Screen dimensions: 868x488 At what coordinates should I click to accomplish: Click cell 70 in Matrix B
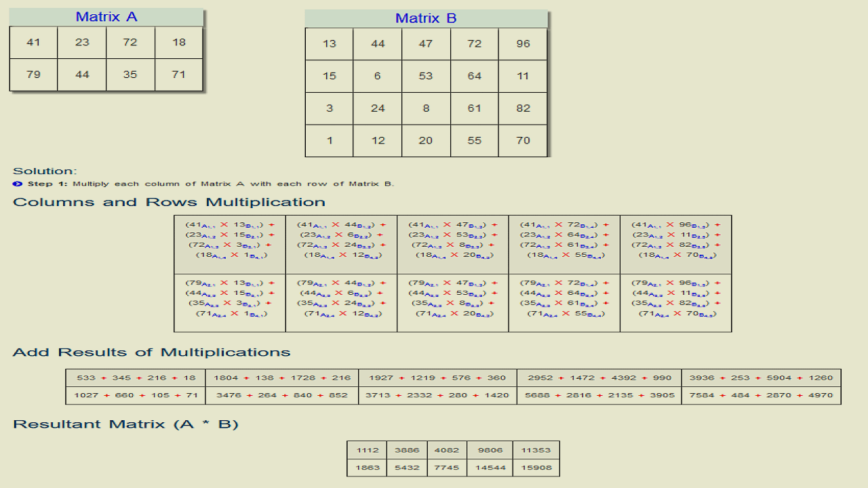[x=523, y=140]
